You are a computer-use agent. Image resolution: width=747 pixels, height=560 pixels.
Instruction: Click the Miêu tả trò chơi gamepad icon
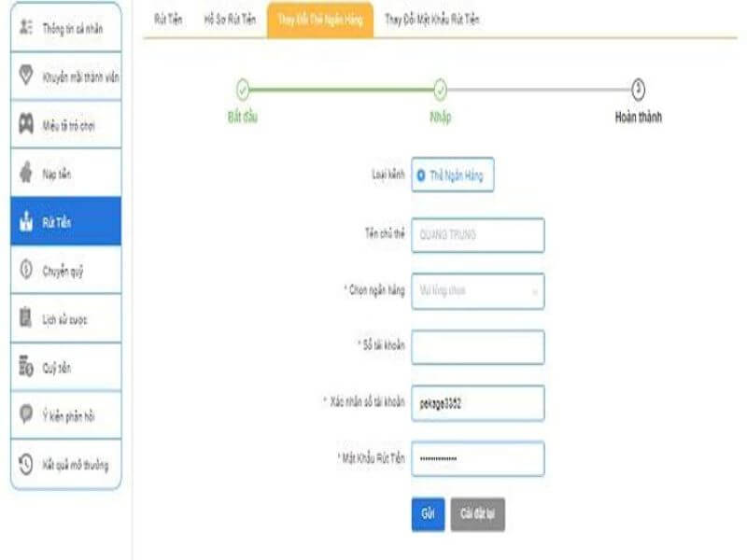coord(26,125)
